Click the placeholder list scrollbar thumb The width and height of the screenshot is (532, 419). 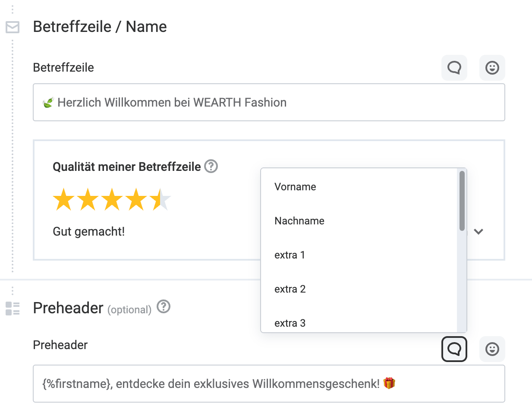pyautogui.click(x=462, y=201)
